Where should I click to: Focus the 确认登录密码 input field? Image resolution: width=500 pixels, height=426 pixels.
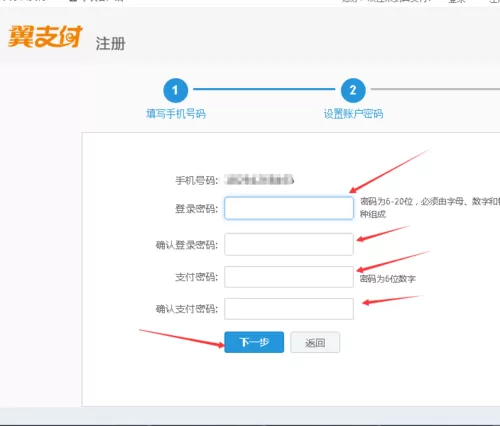289,244
